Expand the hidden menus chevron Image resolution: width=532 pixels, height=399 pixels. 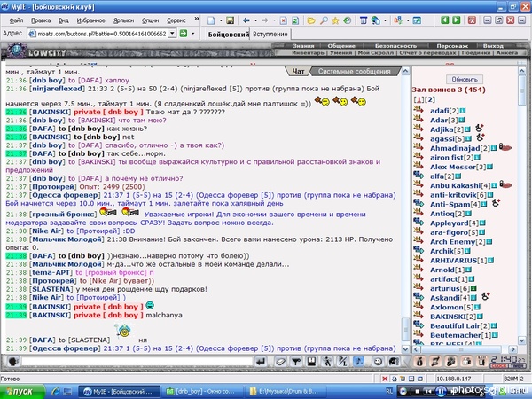(197, 20)
